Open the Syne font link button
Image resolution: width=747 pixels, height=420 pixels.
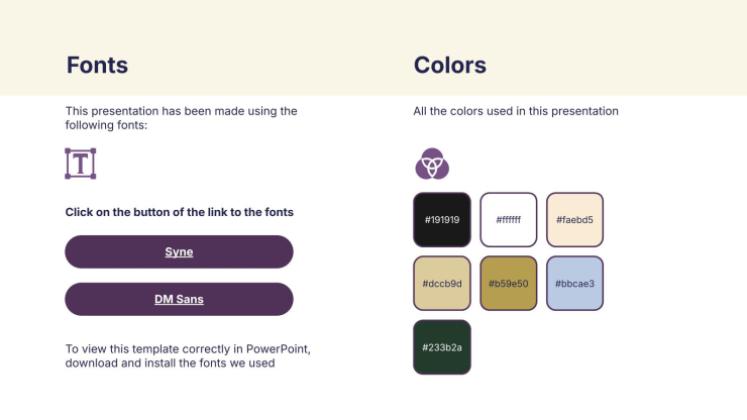click(179, 252)
